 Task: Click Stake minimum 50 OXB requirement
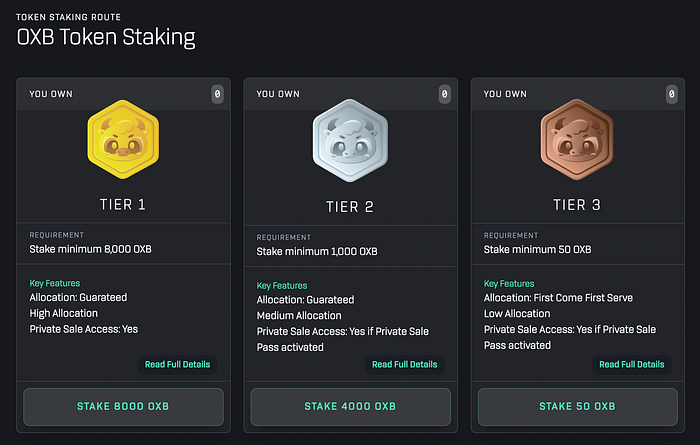(537, 249)
